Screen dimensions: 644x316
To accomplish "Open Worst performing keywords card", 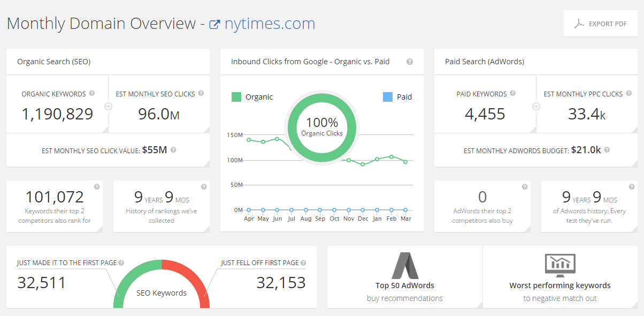I will tap(560, 277).
